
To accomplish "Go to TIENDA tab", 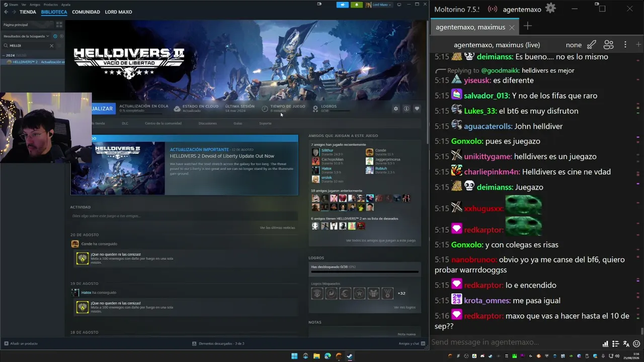I will [28, 12].
